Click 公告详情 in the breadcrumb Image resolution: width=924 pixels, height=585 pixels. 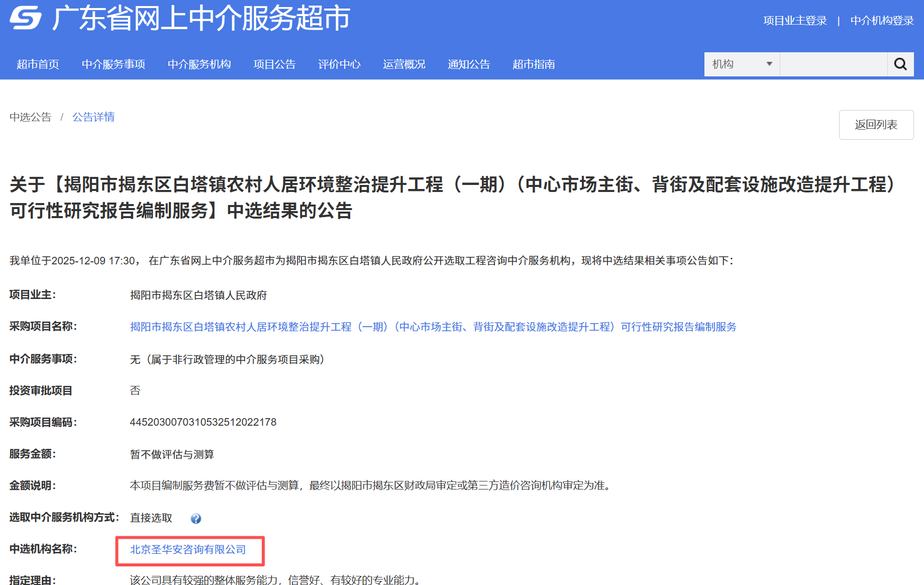point(93,117)
